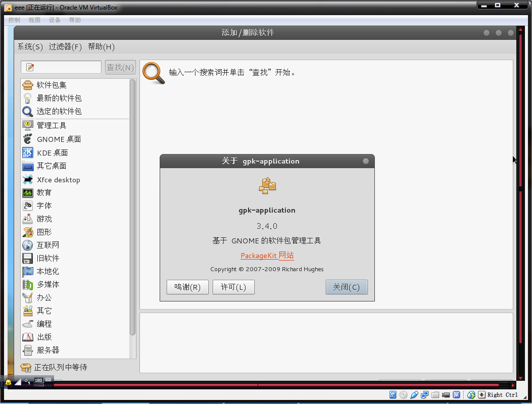Viewport: 532px width, 404px height.
Task: Click VirtualBox optical disc status icon
Action: click(x=403, y=395)
